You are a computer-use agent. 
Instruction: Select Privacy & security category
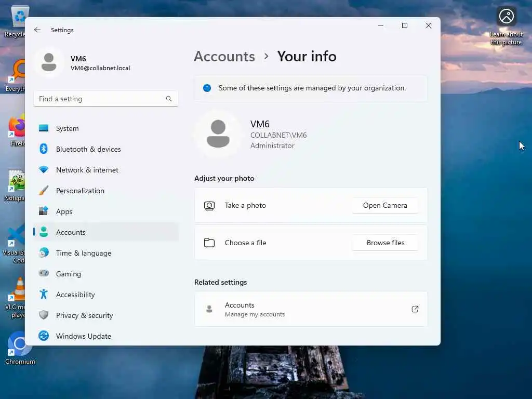pos(106,315)
